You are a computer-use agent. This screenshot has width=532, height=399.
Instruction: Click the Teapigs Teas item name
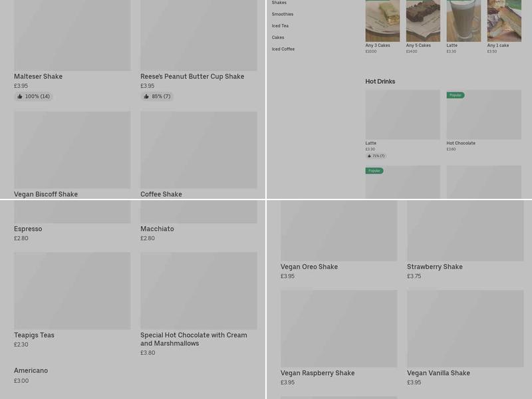click(x=35, y=335)
